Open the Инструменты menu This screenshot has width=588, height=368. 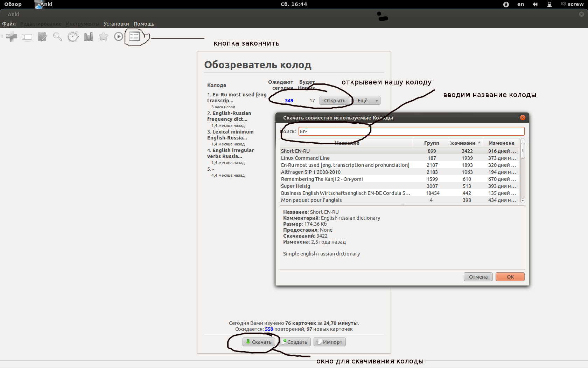[83, 24]
